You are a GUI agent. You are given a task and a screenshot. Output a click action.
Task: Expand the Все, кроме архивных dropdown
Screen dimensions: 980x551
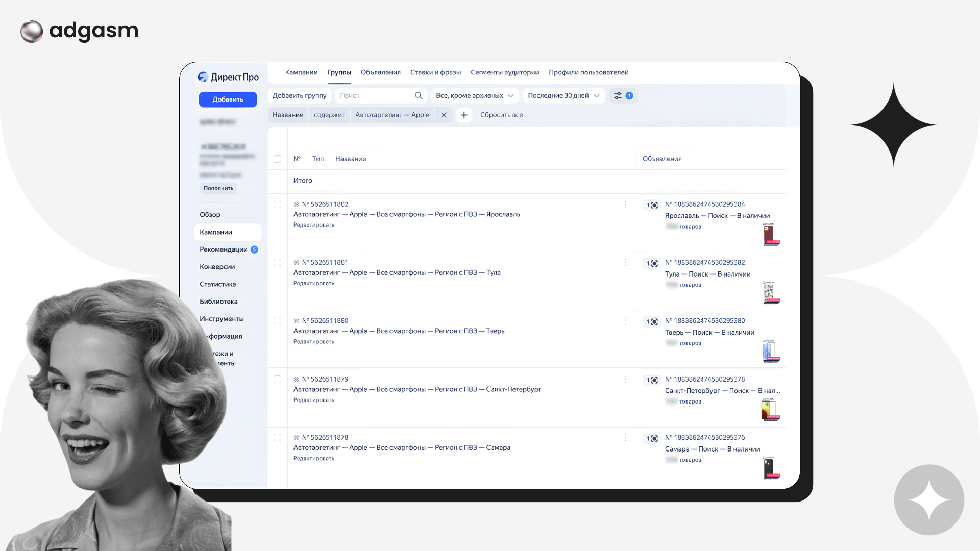[475, 96]
